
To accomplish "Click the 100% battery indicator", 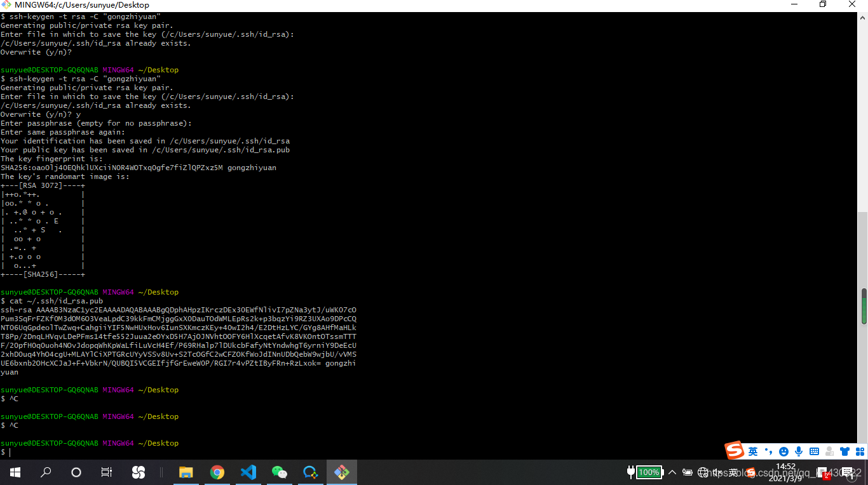I will (649, 472).
